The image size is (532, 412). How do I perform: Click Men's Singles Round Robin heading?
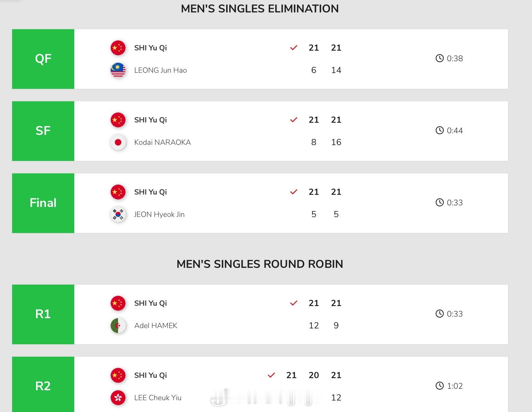[x=260, y=264]
